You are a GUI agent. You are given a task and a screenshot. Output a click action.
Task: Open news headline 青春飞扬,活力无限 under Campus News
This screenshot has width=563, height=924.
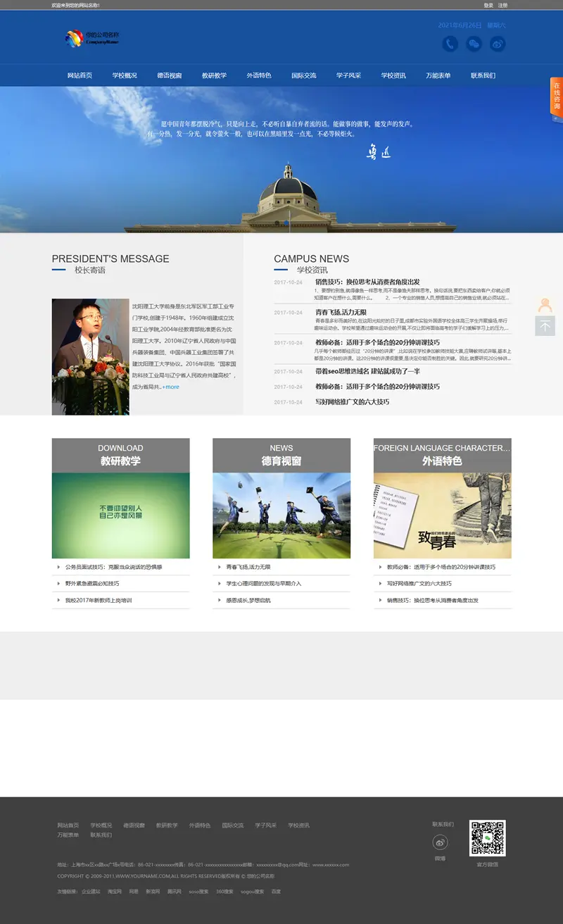click(x=341, y=312)
